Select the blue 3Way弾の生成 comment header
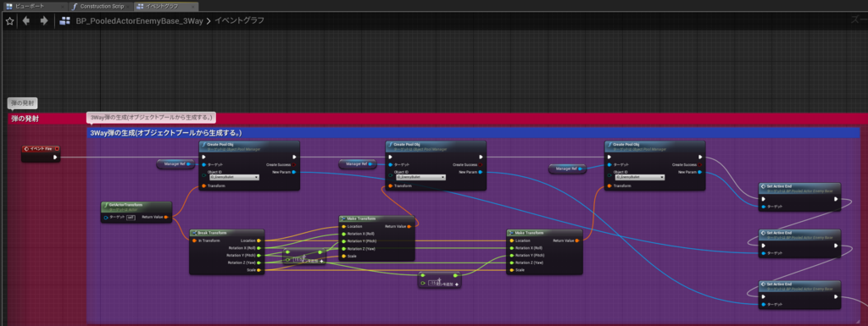The width and height of the screenshot is (868, 326). click(x=473, y=133)
